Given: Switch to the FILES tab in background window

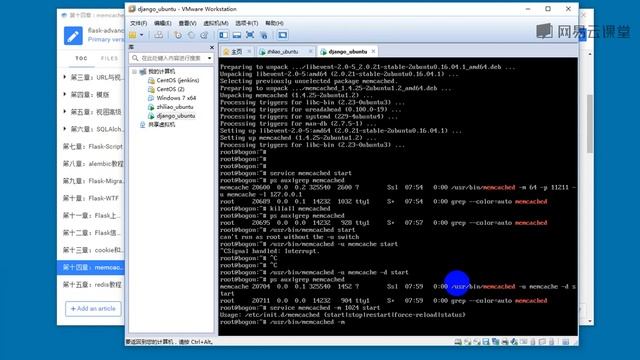Looking at the screenshot, I should [x=109, y=58].
